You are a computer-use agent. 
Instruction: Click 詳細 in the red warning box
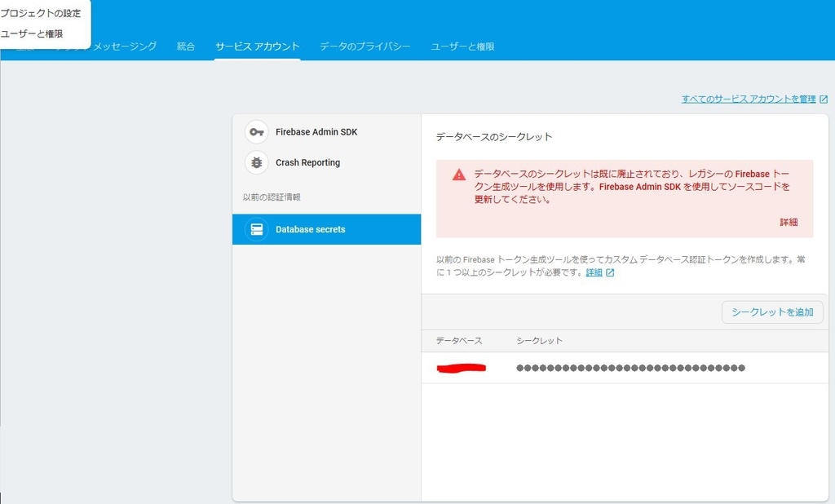tap(789, 222)
